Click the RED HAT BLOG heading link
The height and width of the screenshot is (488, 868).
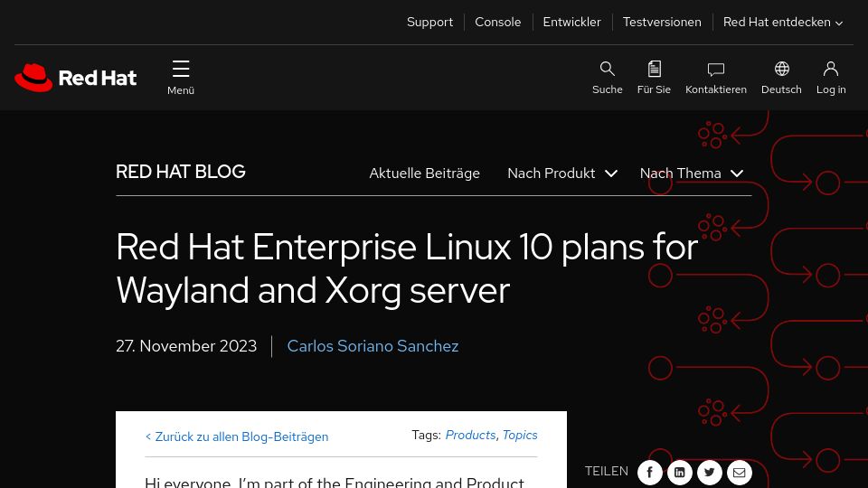coord(181,172)
